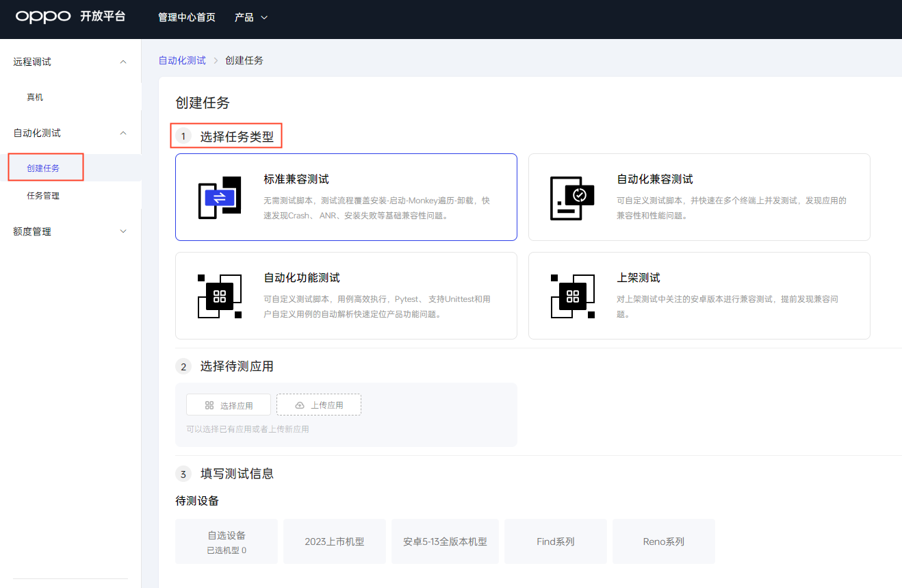Select the 标准兼容测试 phone-transfer icon
The width and height of the screenshot is (902, 588).
[220, 197]
